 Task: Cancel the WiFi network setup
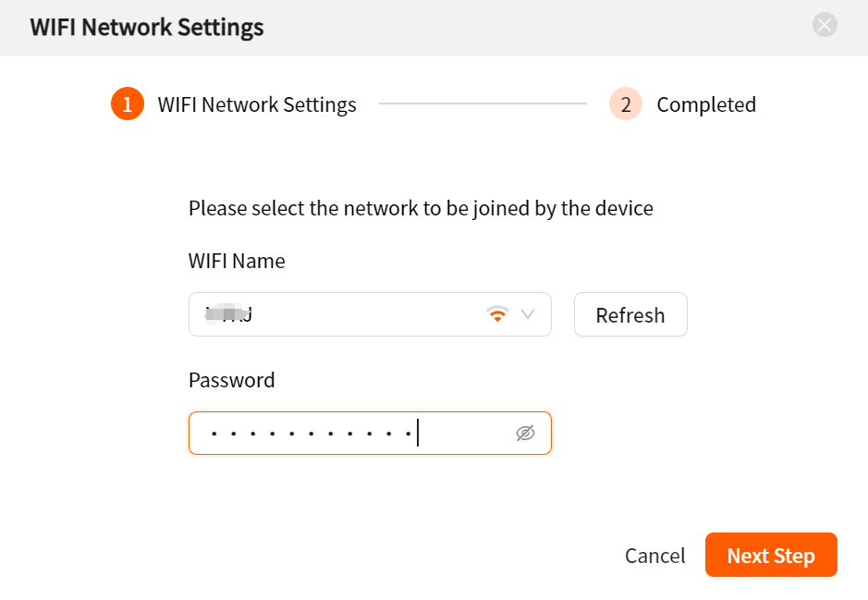654,556
